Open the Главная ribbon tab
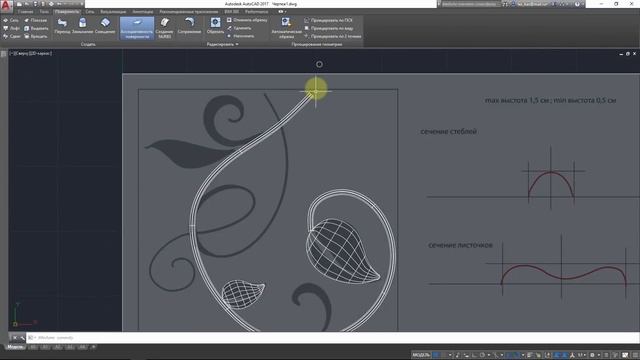 coord(25,12)
